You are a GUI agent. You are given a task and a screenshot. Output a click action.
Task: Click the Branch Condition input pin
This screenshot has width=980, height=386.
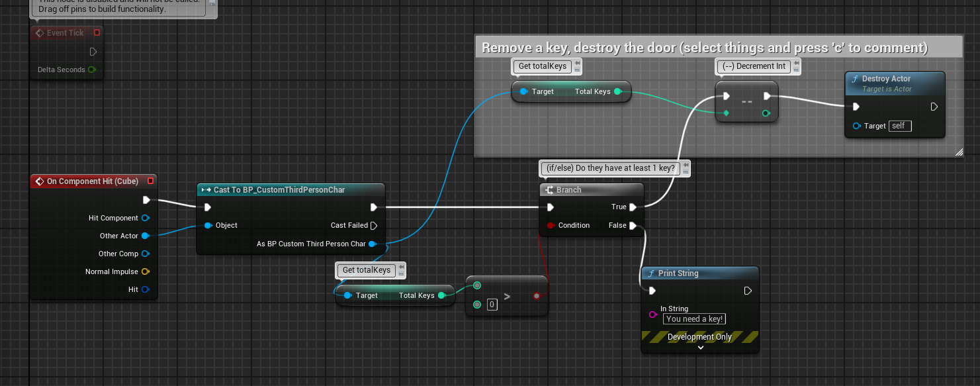(551, 226)
